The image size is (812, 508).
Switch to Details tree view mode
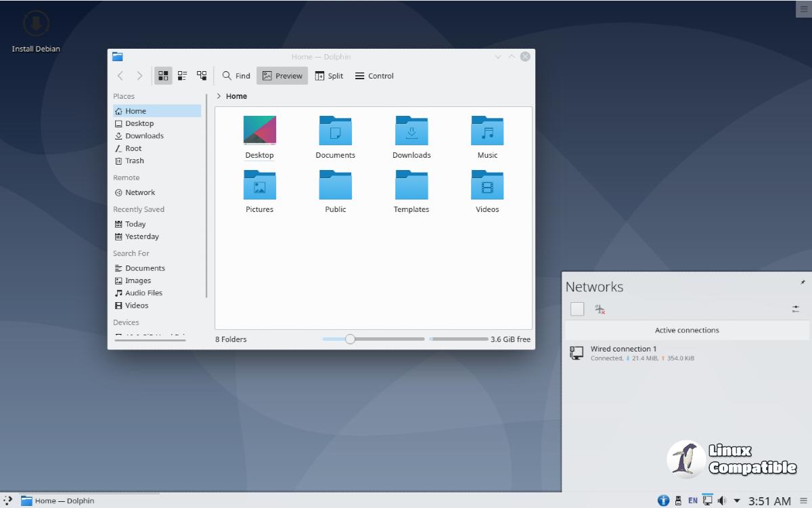[x=202, y=76]
